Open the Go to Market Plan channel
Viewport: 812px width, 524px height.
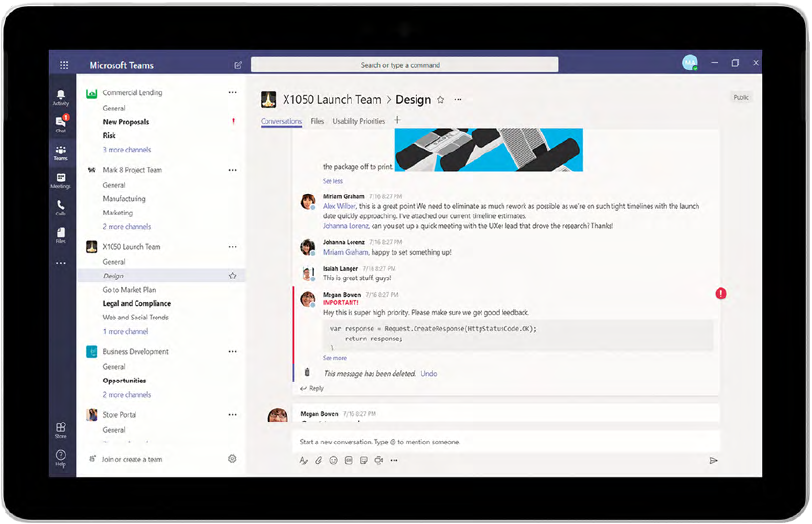129,289
